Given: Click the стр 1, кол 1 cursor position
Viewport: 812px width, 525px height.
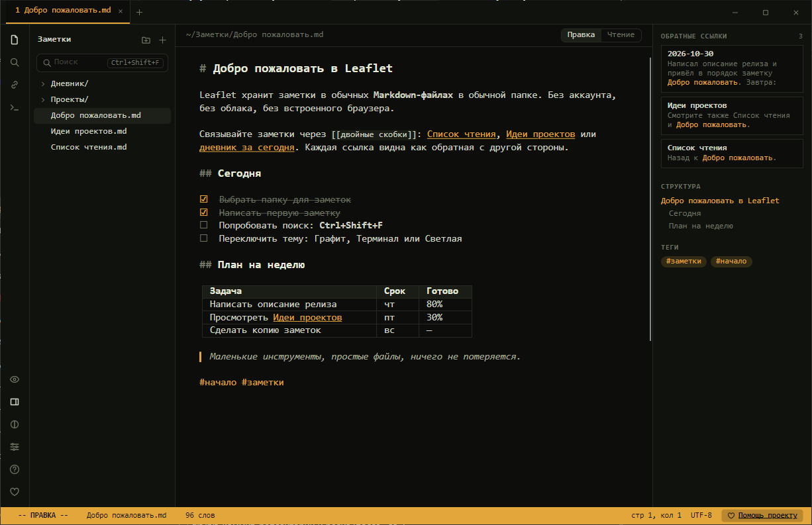Looking at the screenshot, I should [656, 516].
